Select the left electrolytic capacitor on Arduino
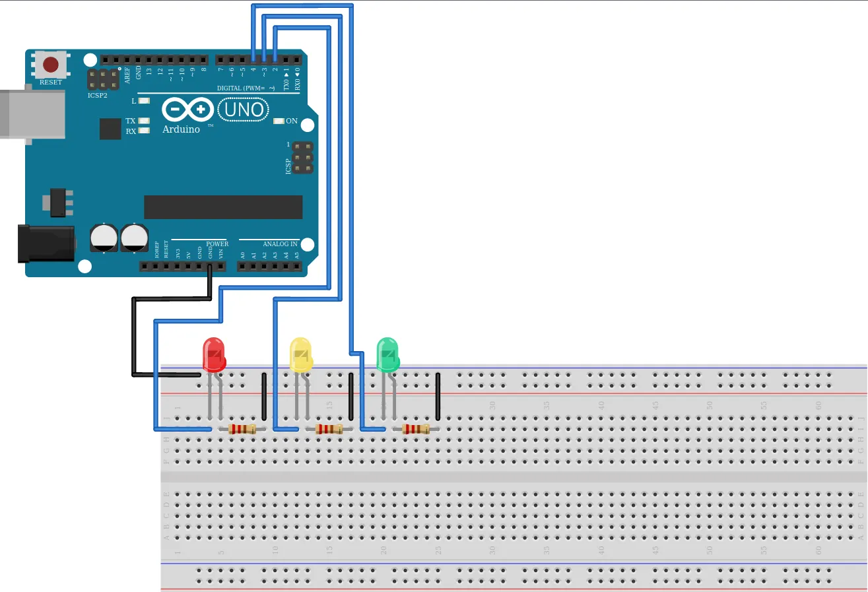This screenshot has width=868, height=592. click(104, 238)
